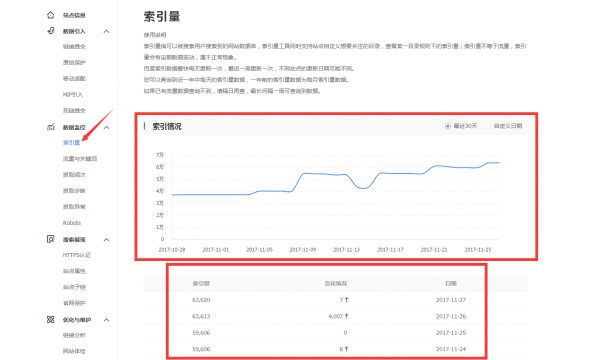This screenshot has width=600, height=360.
Task: Click the 4,007 change value cell
Action: [x=336, y=316]
